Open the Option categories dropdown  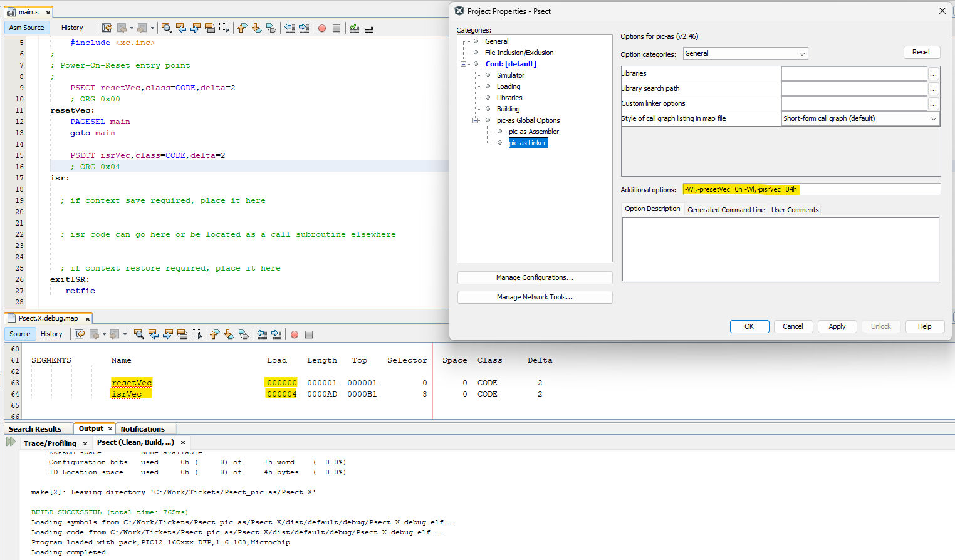(x=745, y=54)
